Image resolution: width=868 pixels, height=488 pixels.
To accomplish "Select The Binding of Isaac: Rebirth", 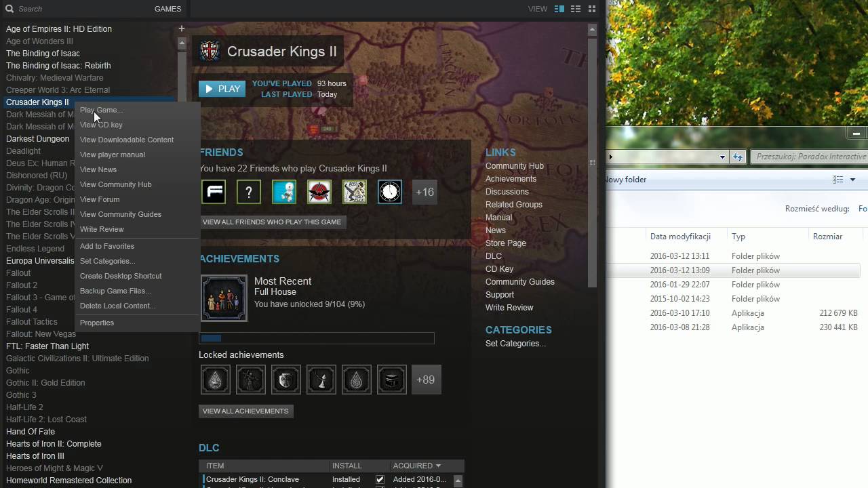I will 58,66.
